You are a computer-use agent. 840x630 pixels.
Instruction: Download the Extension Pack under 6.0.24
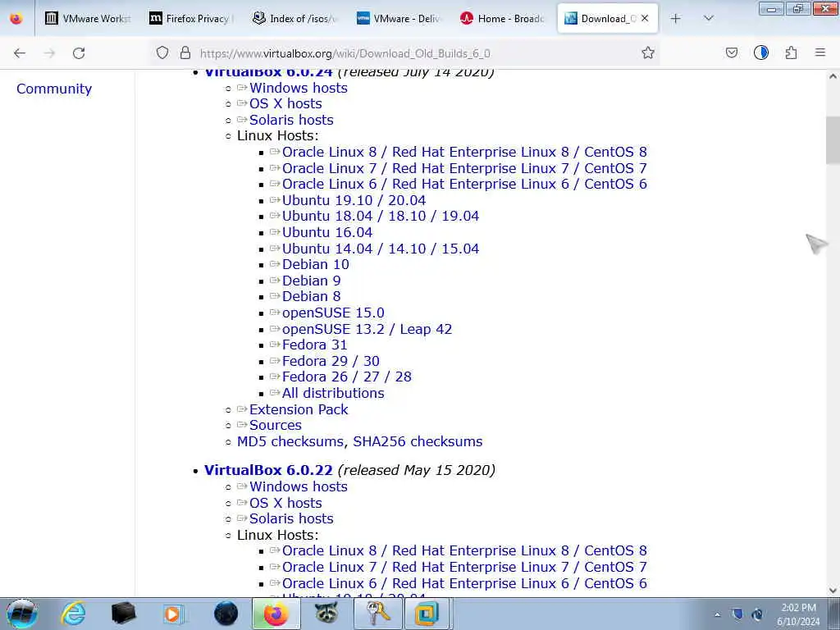tap(299, 410)
